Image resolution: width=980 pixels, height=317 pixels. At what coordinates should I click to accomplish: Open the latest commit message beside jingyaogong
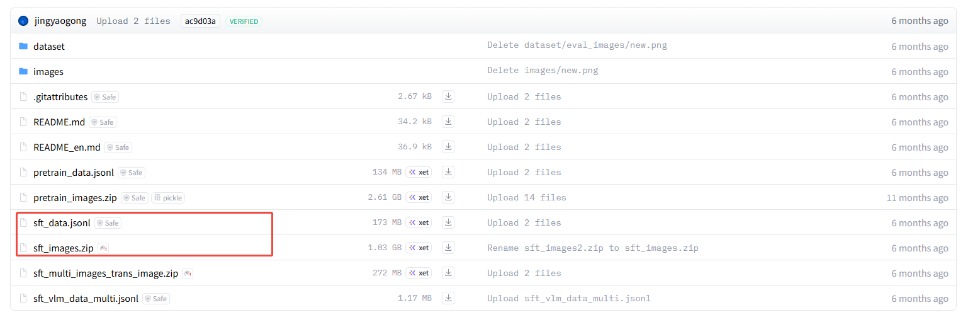click(133, 21)
